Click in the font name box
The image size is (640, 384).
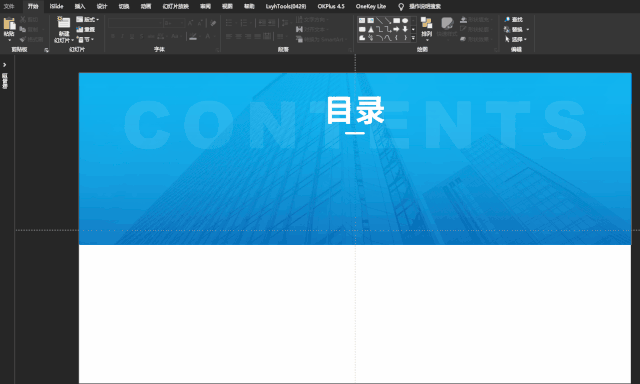pyautogui.click(x=136, y=23)
